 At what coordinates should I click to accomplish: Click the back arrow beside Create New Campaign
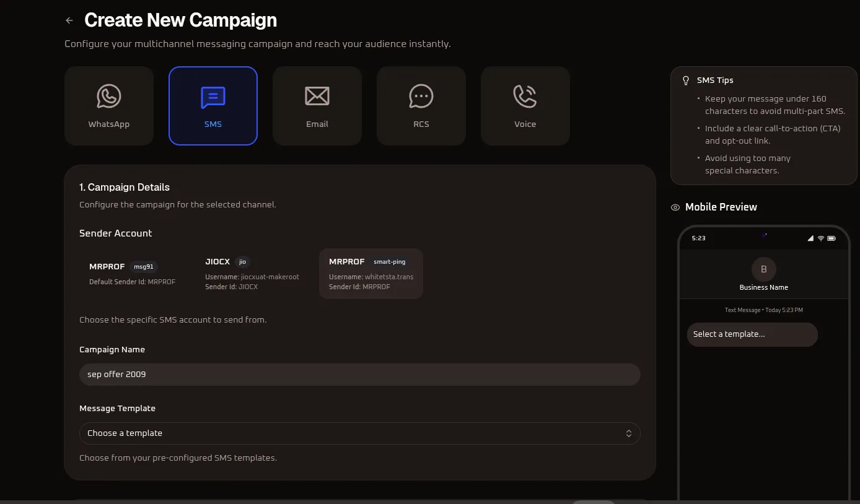69,20
